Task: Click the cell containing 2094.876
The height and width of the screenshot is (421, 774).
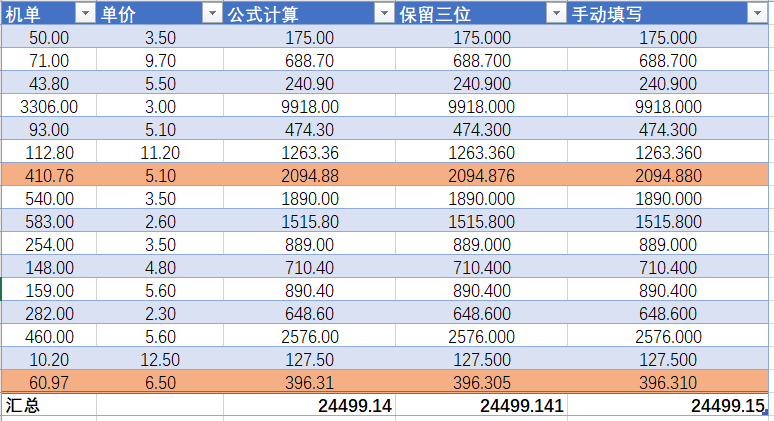Action: pyautogui.click(x=481, y=176)
